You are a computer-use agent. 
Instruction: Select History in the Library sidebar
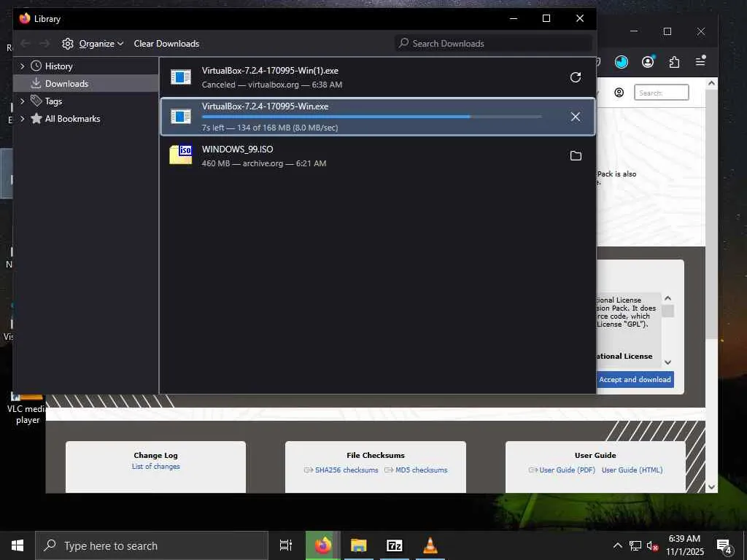(x=86, y=66)
